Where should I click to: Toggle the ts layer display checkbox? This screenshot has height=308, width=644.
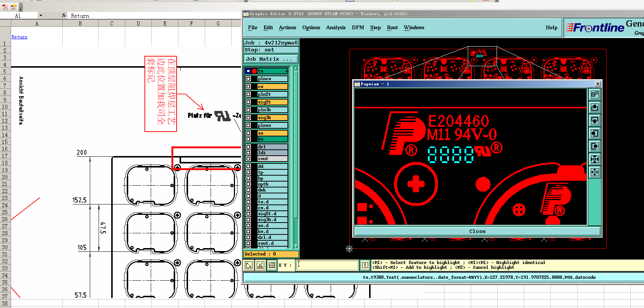tap(248, 71)
